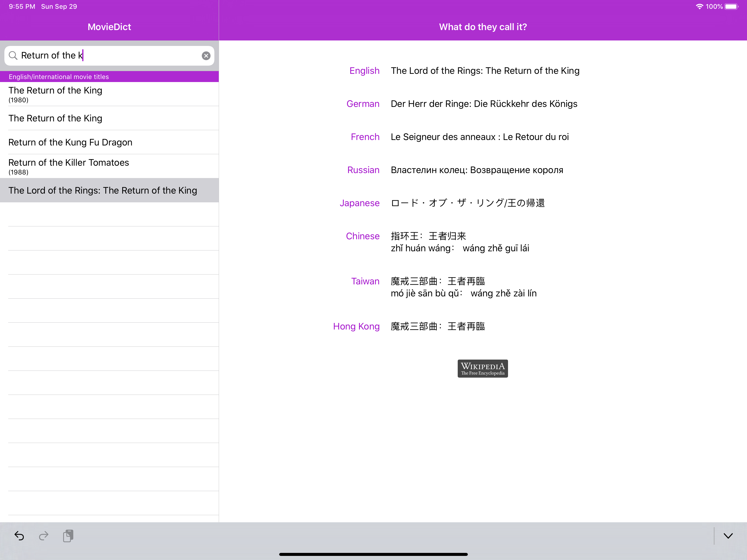Open Return of the Kung Fu Dragon
747x560 pixels.
tap(109, 142)
